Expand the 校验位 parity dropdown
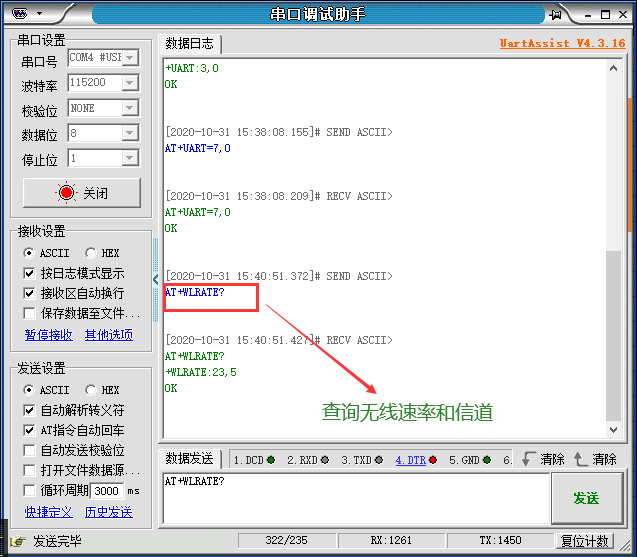Image resolution: width=637 pixels, height=557 pixels. pyautogui.click(x=130, y=108)
